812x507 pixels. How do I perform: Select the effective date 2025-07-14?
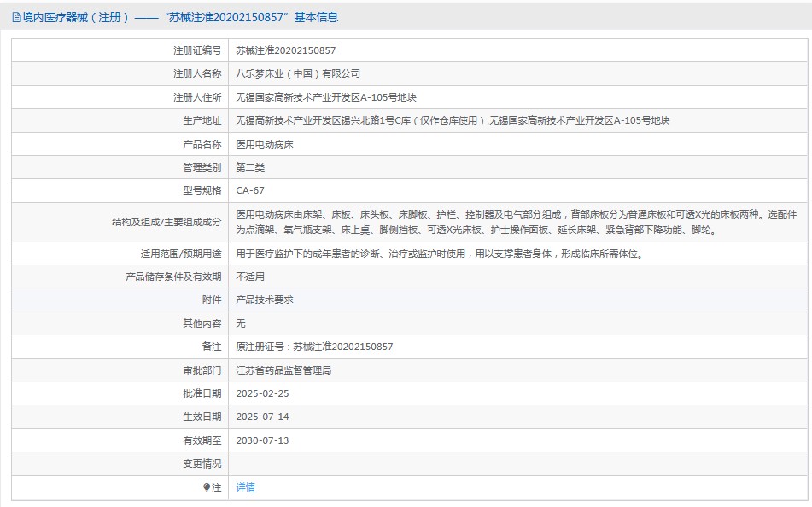[262, 417]
